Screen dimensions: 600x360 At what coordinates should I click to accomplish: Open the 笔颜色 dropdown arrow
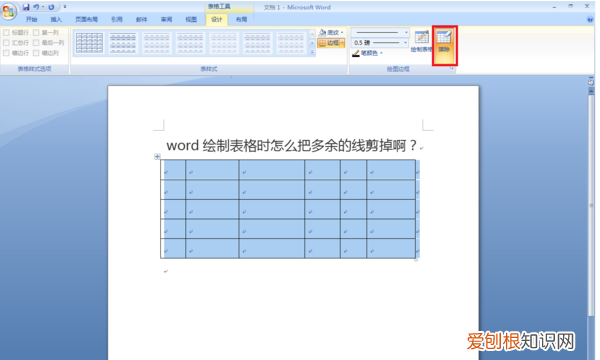pyautogui.click(x=381, y=53)
